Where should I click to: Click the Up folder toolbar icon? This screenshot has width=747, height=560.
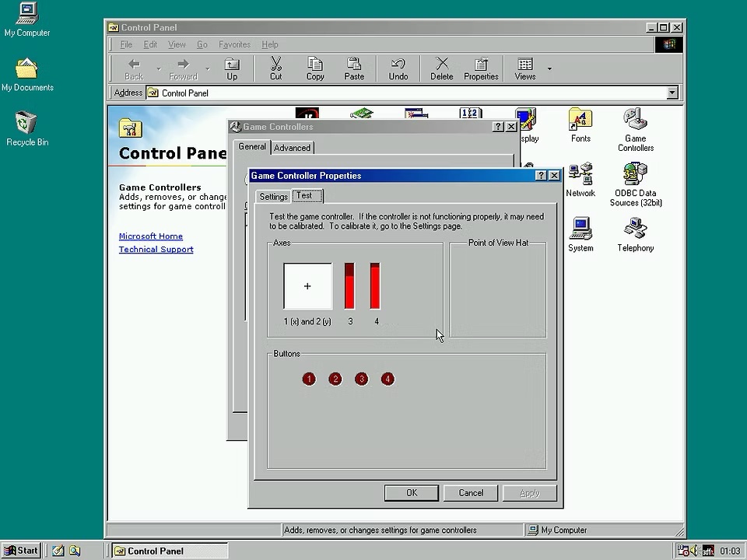(x=232, y=69)
